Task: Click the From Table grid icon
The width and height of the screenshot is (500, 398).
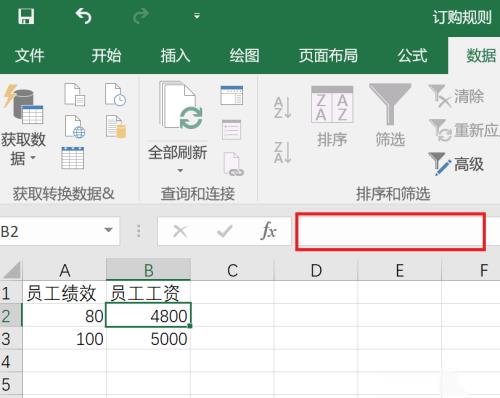Action: (x=73, y=158)
